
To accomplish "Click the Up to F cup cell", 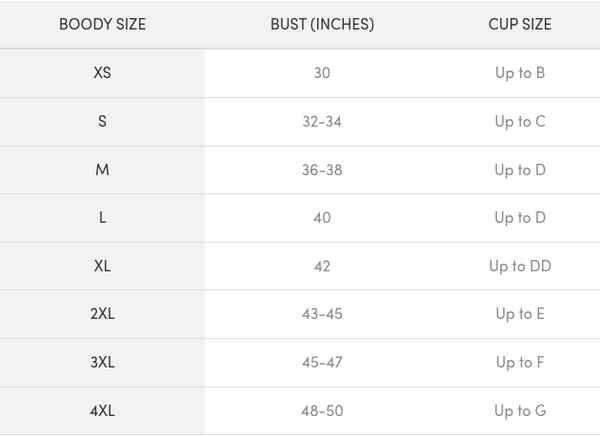I will pyautogui.click(x=519, y=362).
